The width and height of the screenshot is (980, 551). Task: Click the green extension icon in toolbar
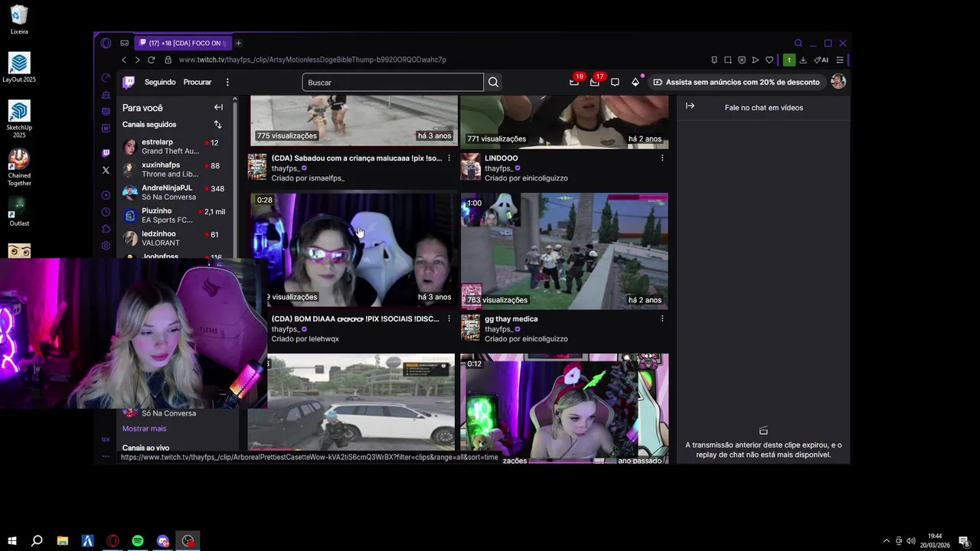pos(789,60)
